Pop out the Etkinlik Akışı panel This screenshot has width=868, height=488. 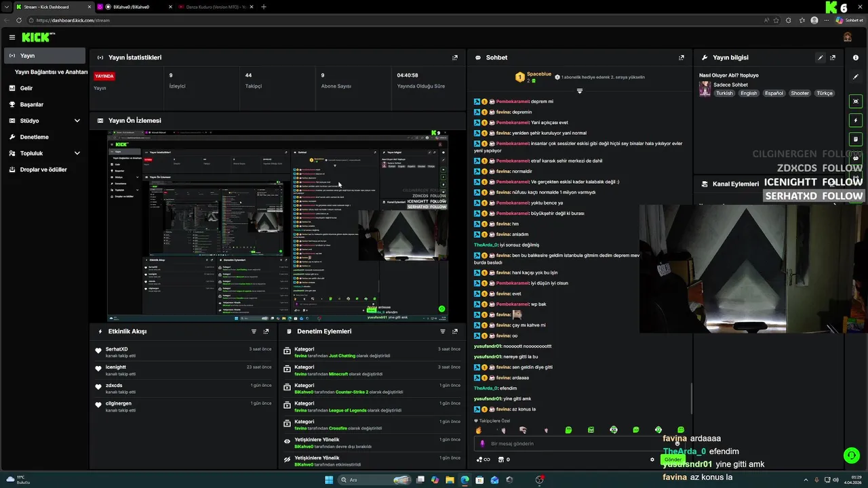coord(266,331)
